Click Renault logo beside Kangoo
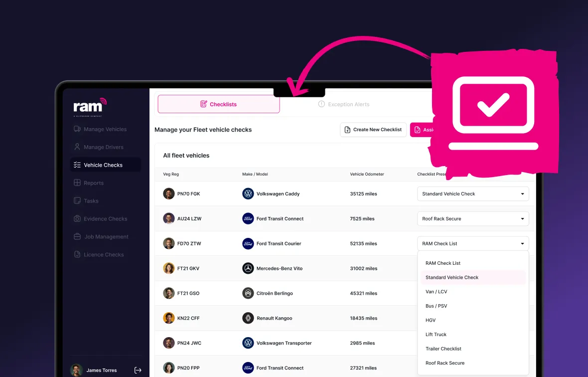Image resolution: width=588 pixels, height=377 pixels. click(248, 318)
